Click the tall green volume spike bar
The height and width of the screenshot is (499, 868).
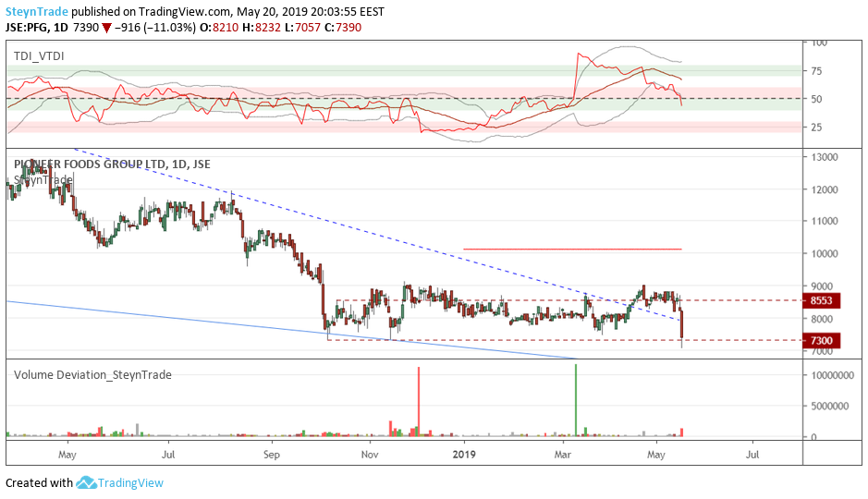pos(576,400)
